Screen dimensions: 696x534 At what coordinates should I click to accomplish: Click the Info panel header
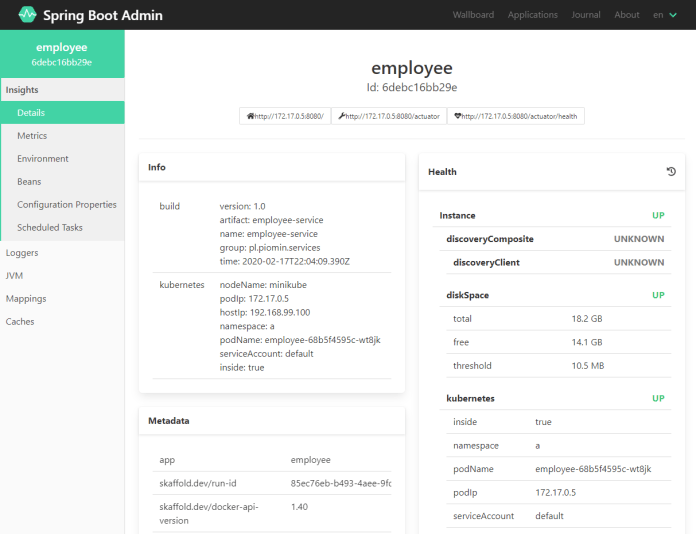coord(272,167)
